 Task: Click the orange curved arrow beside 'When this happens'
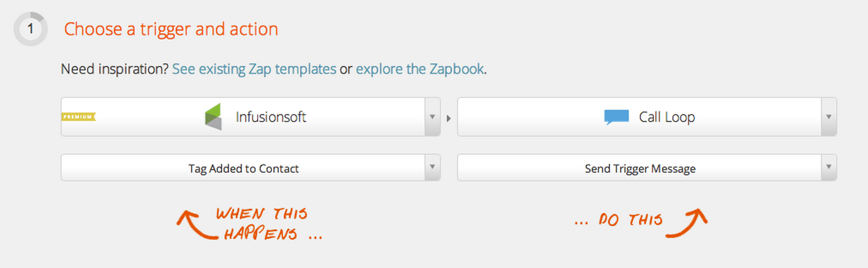coord(195,225)
